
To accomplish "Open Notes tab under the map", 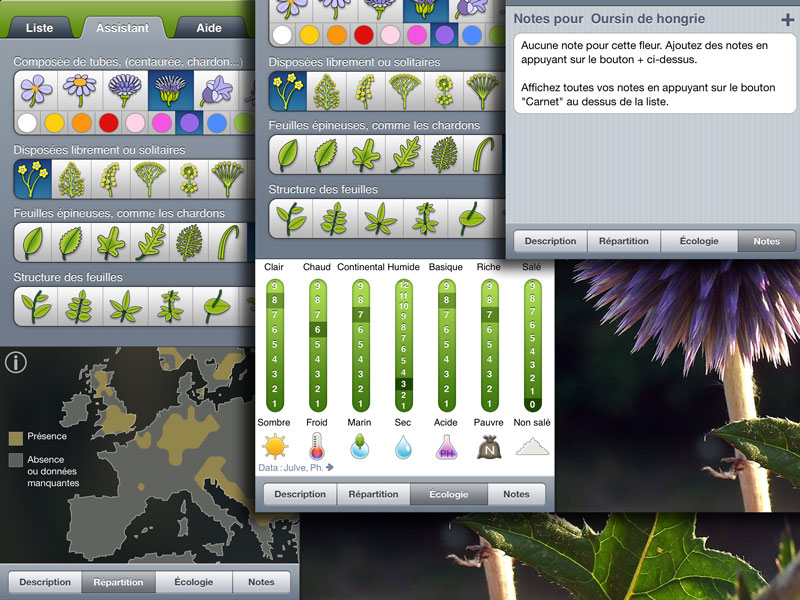I will tap(261, 582).
